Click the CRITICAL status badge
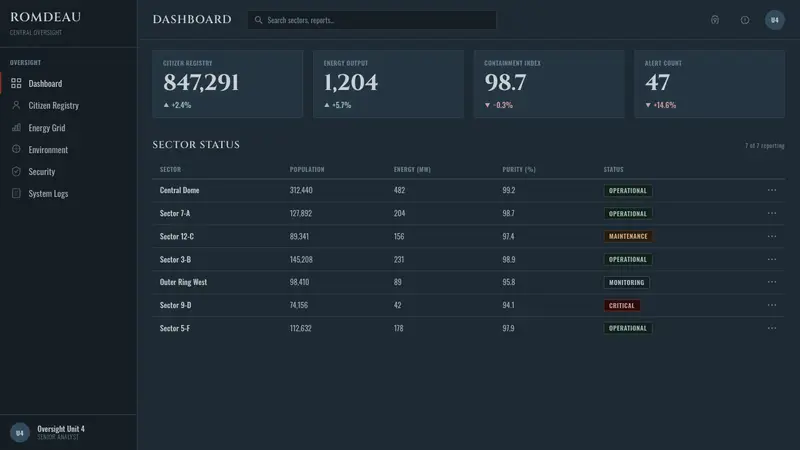Viewport: 800px width, 450px height. coord(621,306)
